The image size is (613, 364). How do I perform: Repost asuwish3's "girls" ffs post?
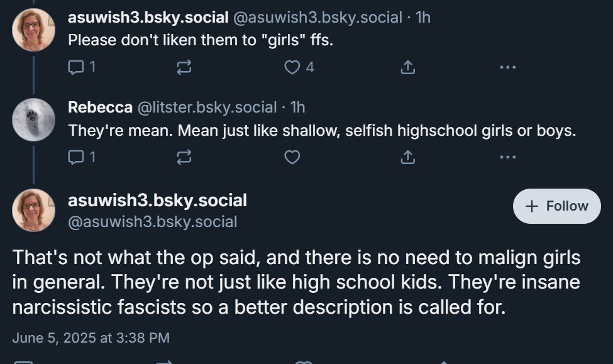(184, 67)
